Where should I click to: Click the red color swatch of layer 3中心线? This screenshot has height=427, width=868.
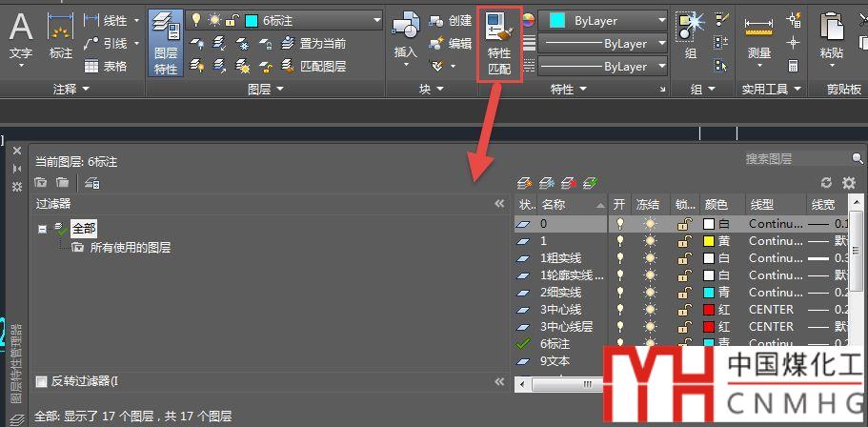[709, 310]
